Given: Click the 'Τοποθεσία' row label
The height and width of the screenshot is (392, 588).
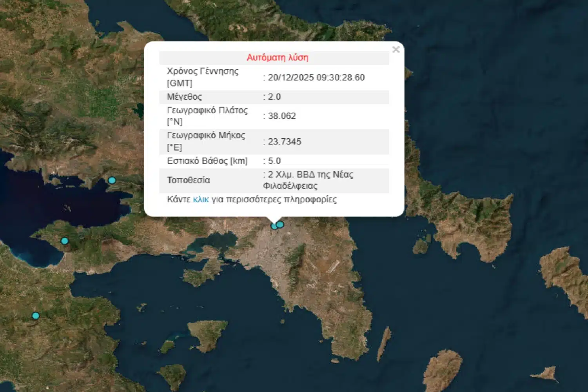Looking at the screenshot, I should 188,180.
